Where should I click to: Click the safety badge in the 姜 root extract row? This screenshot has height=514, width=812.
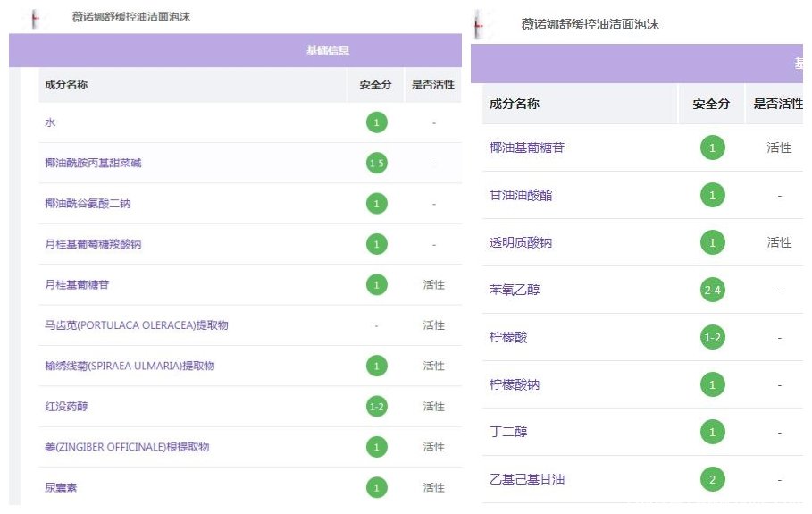(376, 447)
